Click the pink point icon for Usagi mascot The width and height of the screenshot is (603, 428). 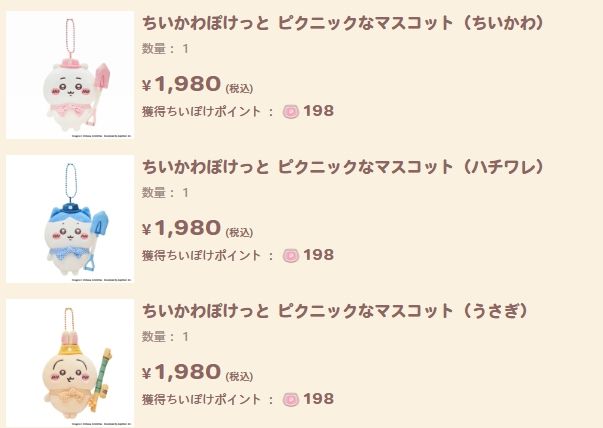click(x=291, y=399)
